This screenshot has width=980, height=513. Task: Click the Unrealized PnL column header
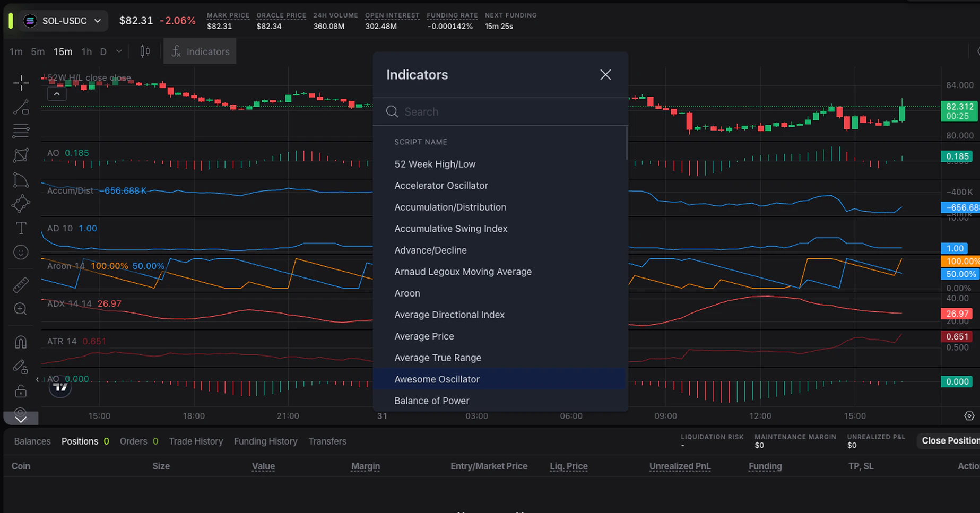pyautogui.click(x=680, y=466)
